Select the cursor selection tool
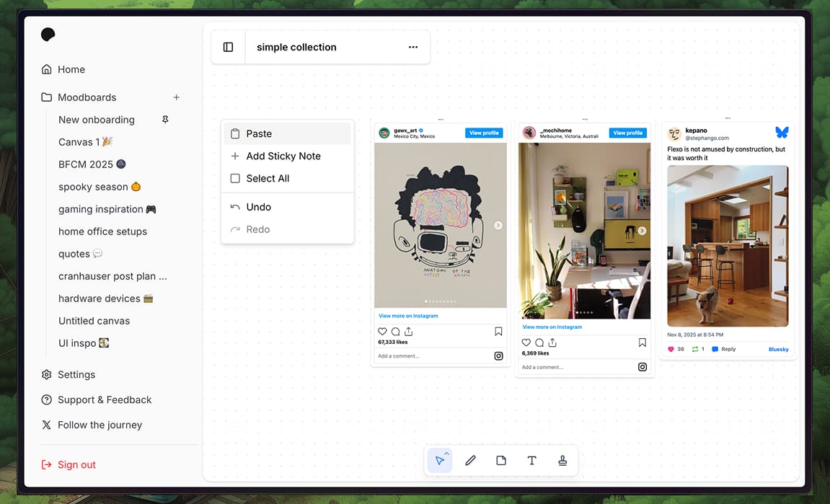 coord(440,460)
